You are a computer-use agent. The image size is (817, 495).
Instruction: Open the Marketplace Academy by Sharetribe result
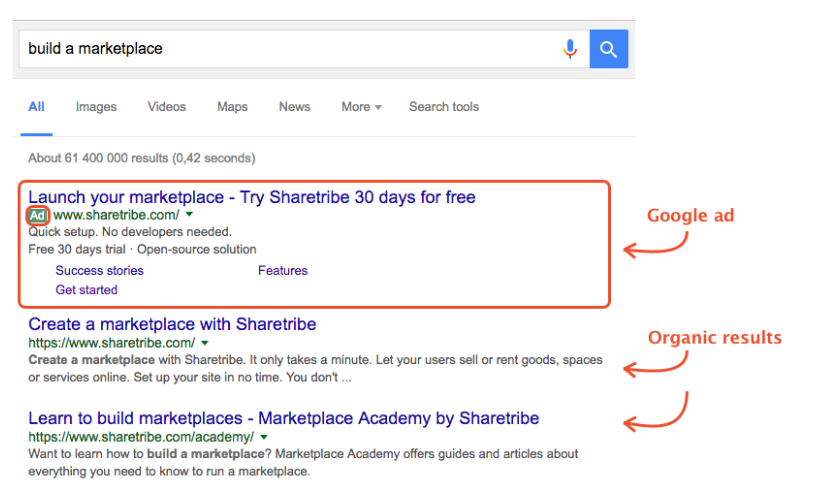(x=283, y=418)
